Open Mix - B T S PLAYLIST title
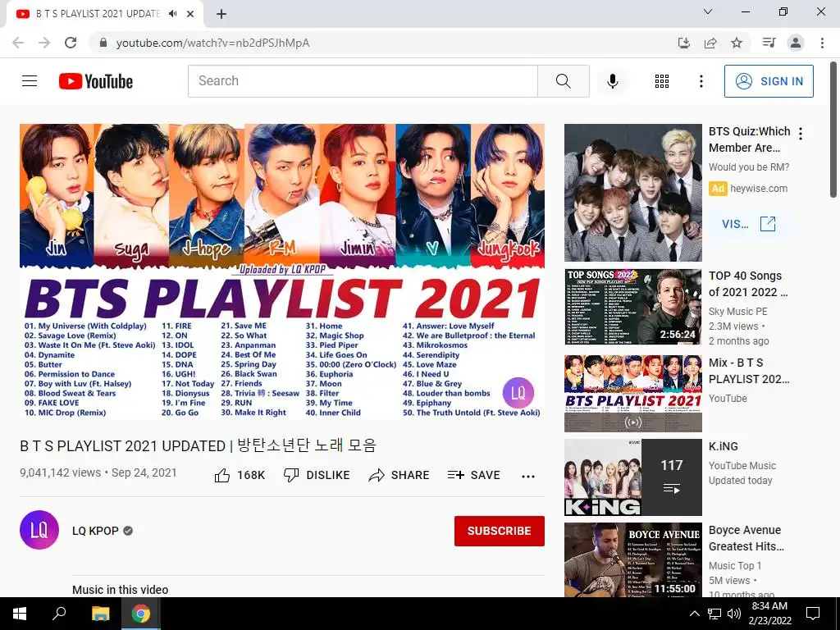Image resolution: width=840 pixels, height=630 pixels. pyautogui.click(x=749, y=371)
